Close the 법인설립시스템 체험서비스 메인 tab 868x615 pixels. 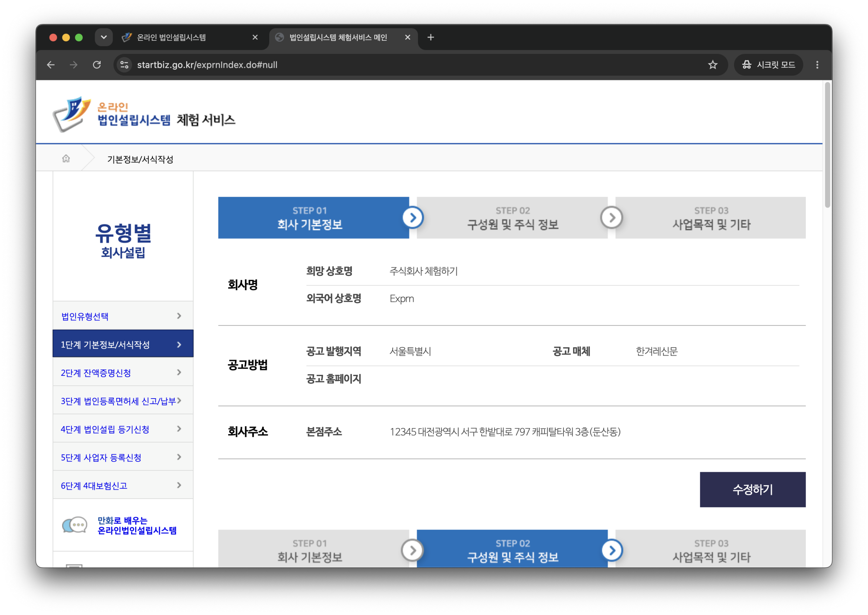408,37
